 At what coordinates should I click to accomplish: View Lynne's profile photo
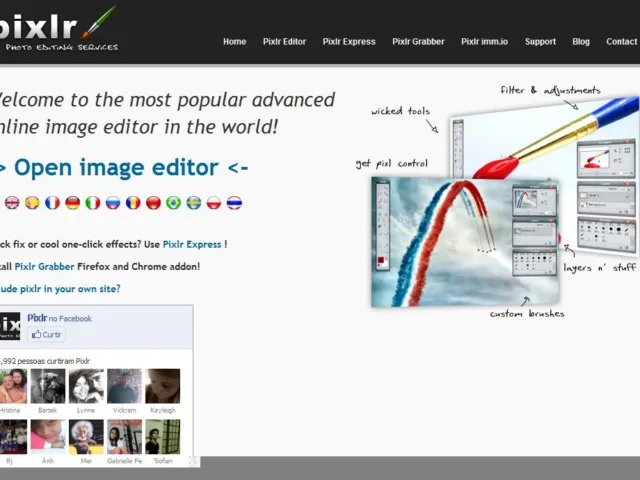pos(86,386)
